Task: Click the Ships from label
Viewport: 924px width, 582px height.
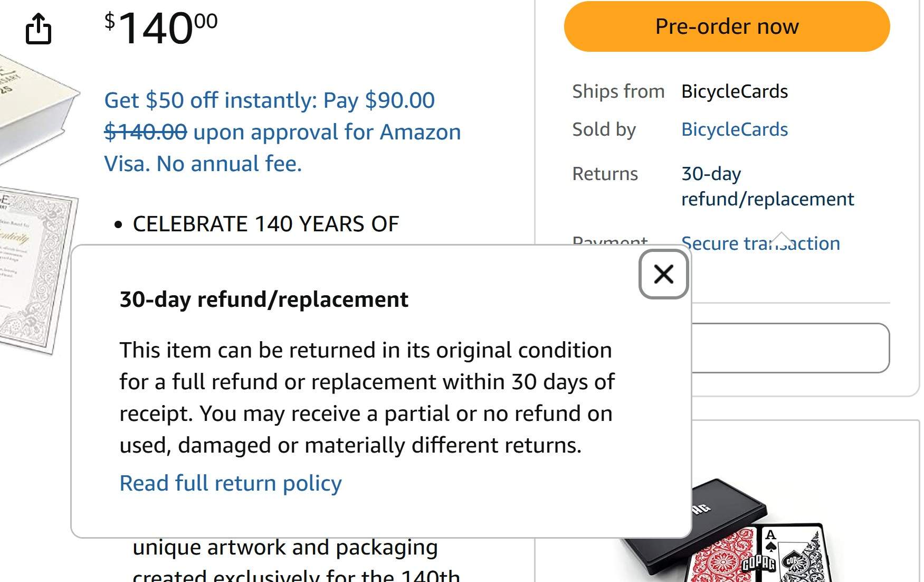Action: tap(618, 91)
